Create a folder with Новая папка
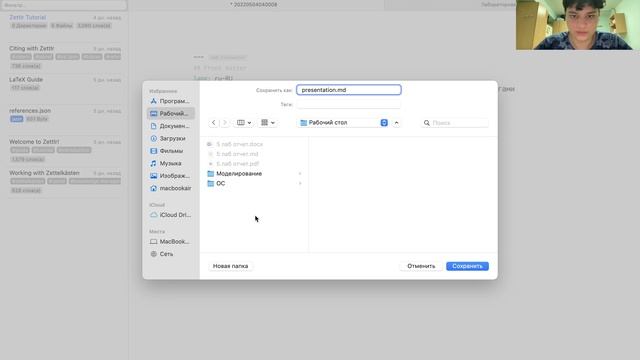The height and width of the screenshot is (360, 640). coord(230,266)
